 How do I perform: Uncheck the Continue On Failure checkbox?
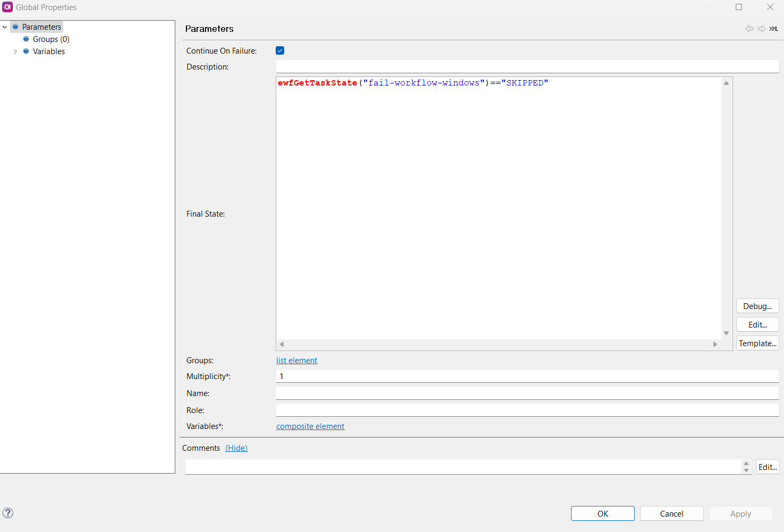280,50
